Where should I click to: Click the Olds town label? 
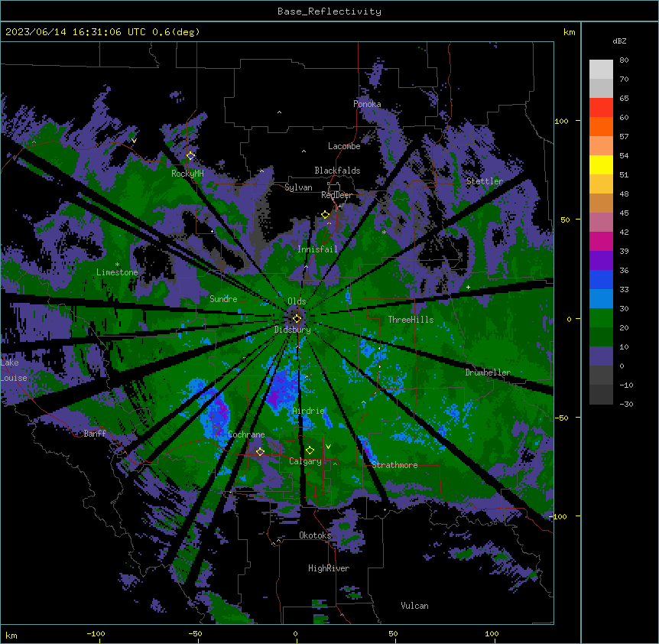point(297,301)
